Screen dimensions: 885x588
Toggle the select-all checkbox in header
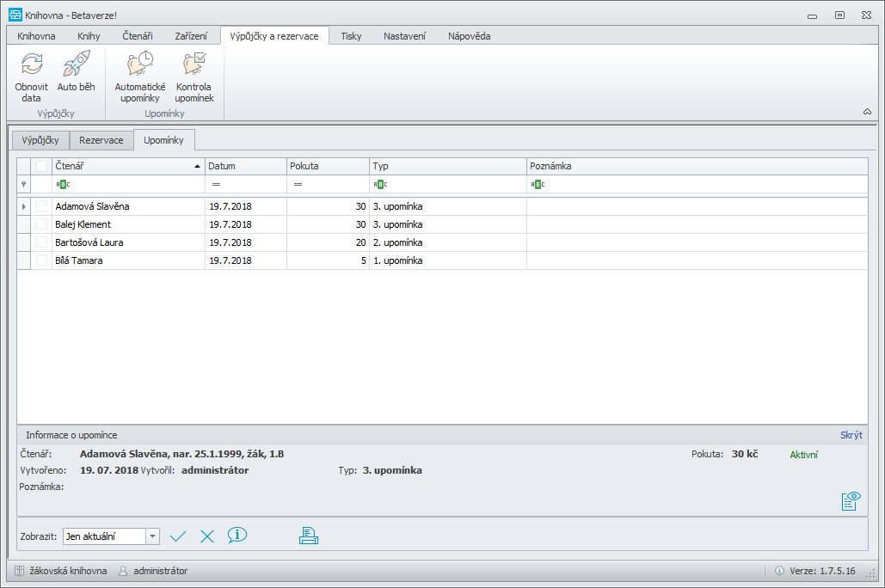pos(42,166)
